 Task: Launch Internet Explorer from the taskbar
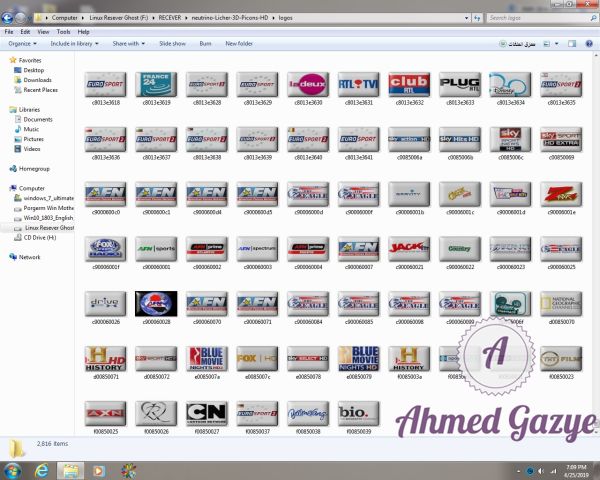[x=41, y=470]
